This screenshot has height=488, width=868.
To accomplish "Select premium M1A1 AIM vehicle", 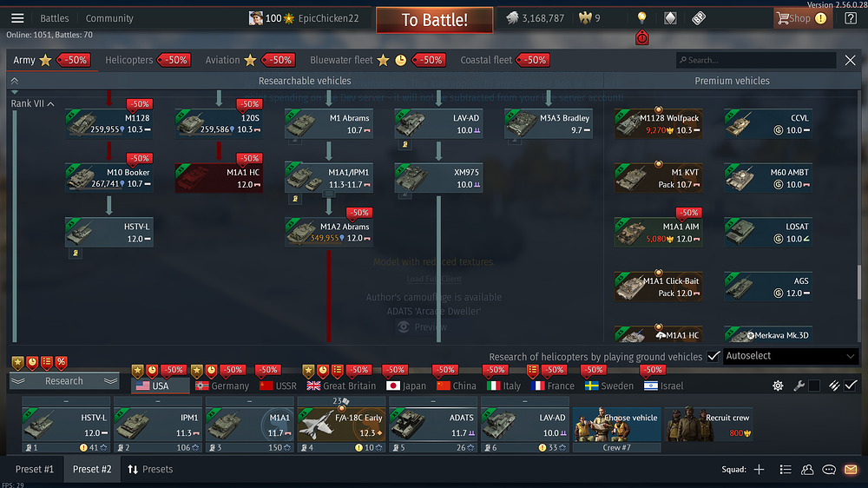I will click(658, 233).
